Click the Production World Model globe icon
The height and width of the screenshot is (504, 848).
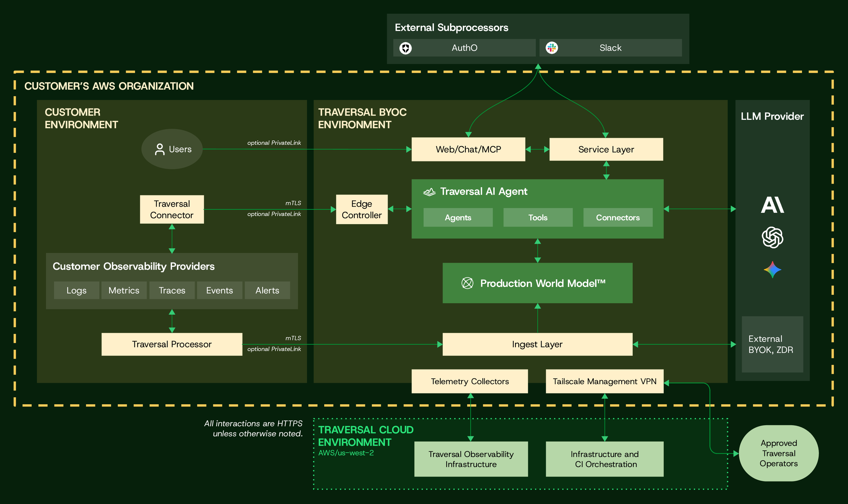pyautogui.click(x=467, y=283)
